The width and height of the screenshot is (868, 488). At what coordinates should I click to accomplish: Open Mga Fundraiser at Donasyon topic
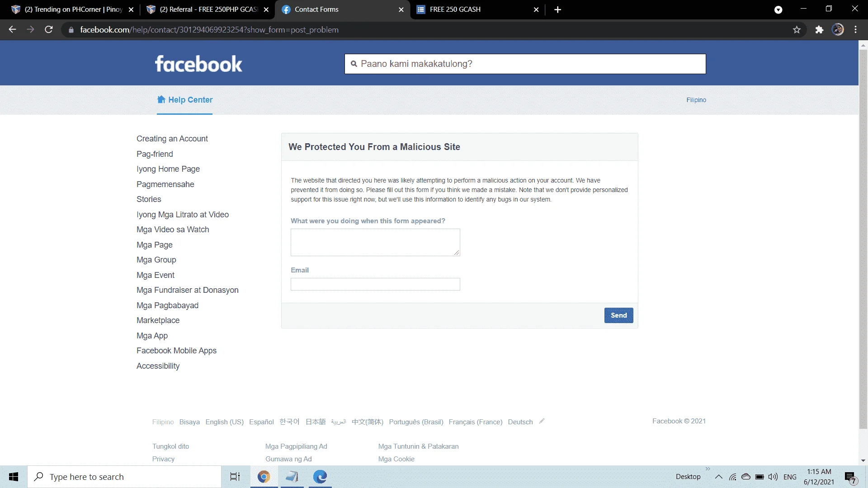(x=188, y=290)
